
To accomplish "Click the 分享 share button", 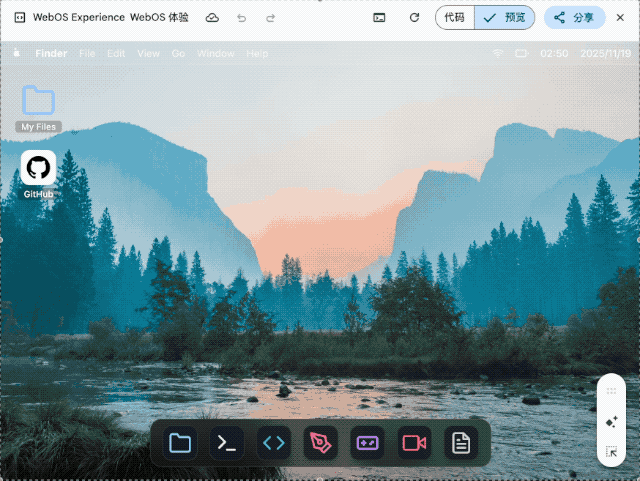I will click(x=574, y=18).
